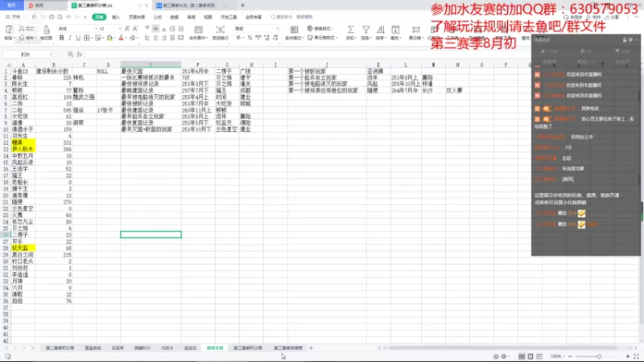Align text to top of cell

147,29
